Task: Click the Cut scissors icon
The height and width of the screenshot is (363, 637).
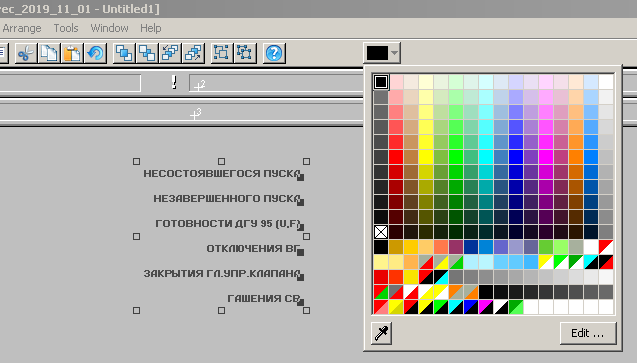Action: (x=25, y=53)
